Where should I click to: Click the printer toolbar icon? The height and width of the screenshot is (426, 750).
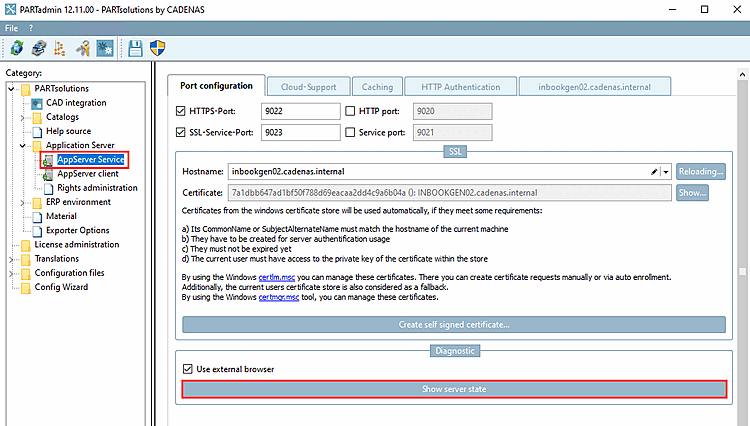tap(39, 48)
